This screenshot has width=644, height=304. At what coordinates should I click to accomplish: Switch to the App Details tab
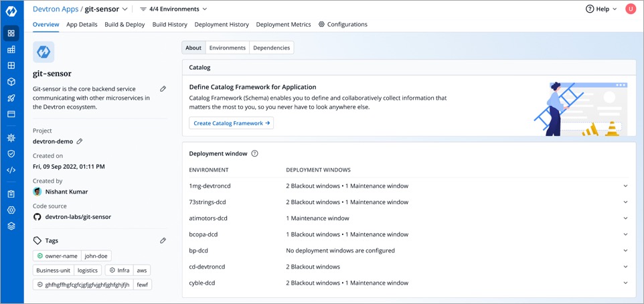pyautogui.click(x=82, y=24)
